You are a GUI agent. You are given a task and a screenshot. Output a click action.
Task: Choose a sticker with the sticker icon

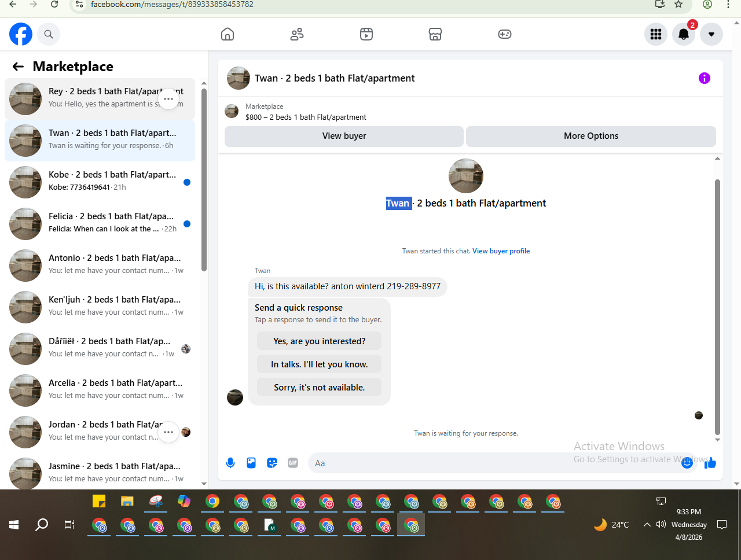click(272, 463)
